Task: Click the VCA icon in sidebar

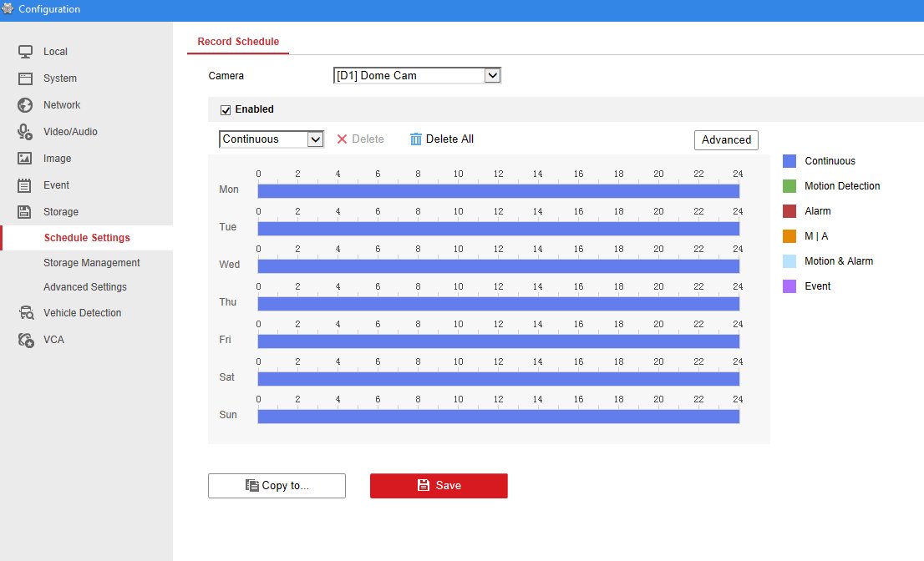Action: (25, 340)
